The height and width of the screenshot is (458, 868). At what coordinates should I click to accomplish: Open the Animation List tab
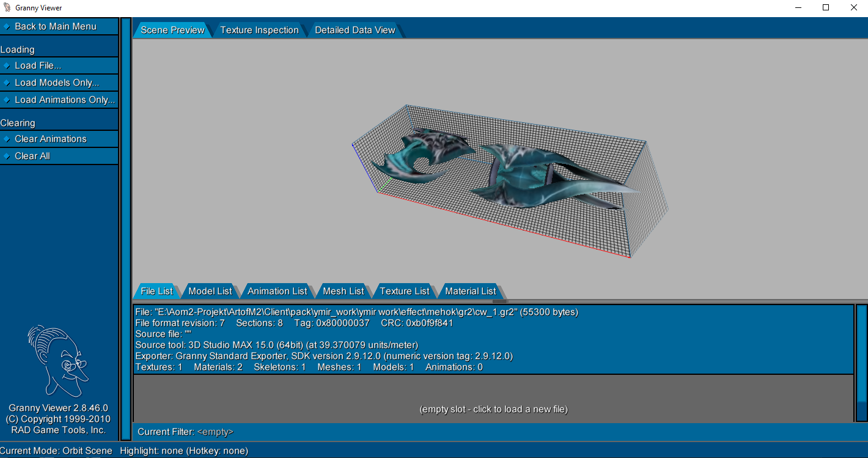coord(277,291)
